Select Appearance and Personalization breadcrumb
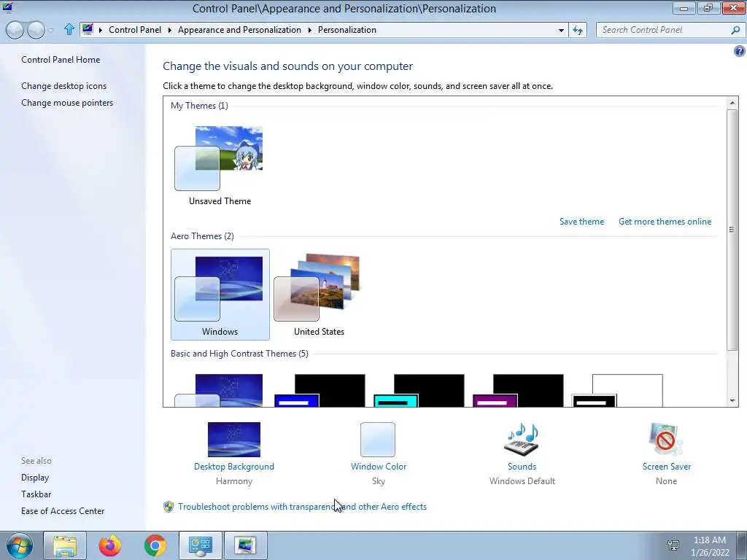The height and width of the screenshot is (560, 747). click(239, 29)
